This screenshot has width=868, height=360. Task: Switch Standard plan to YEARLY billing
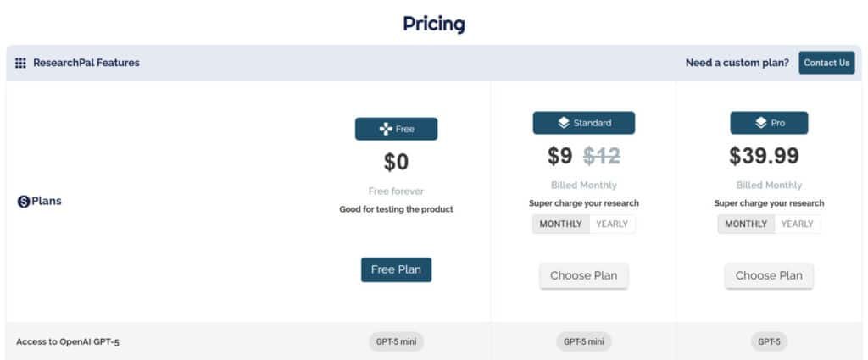(x=612, y=224)
